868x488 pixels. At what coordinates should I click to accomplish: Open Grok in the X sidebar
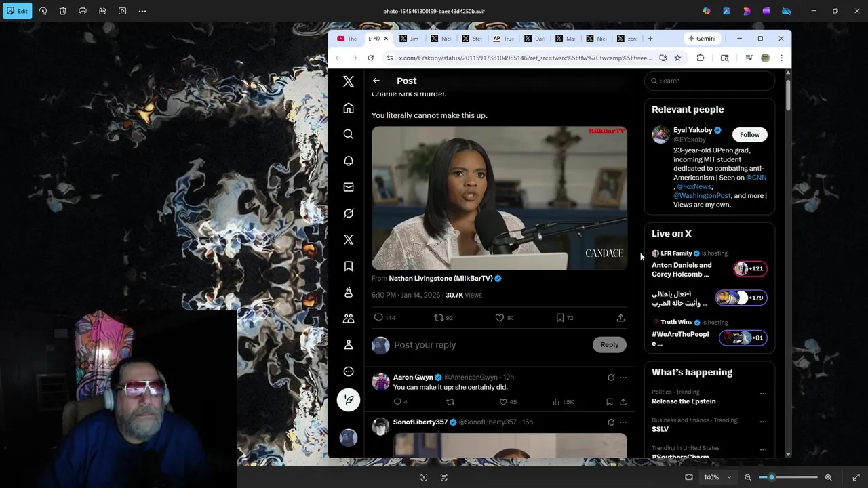point(349,213)
